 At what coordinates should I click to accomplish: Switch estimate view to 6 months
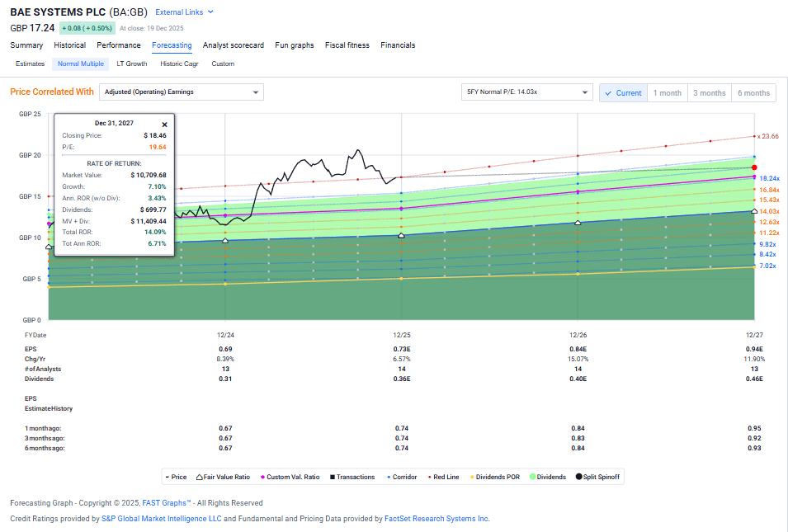(753, 93)
